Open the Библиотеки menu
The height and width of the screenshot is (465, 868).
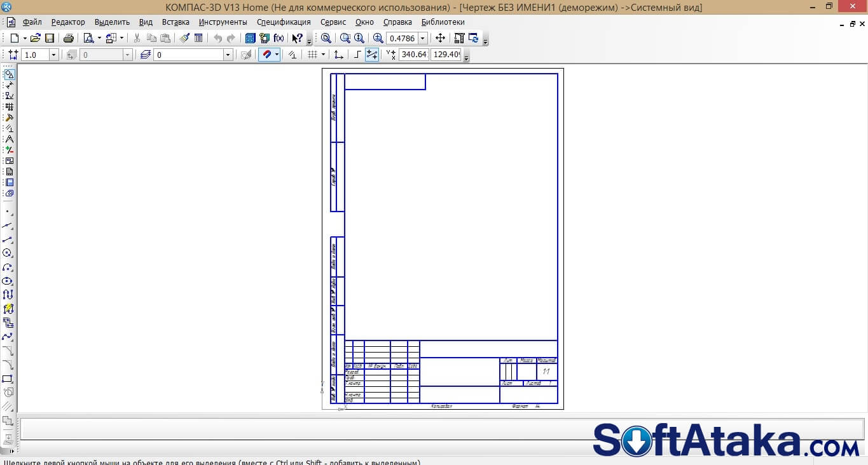pyautogui.click(x=443, y=22)
